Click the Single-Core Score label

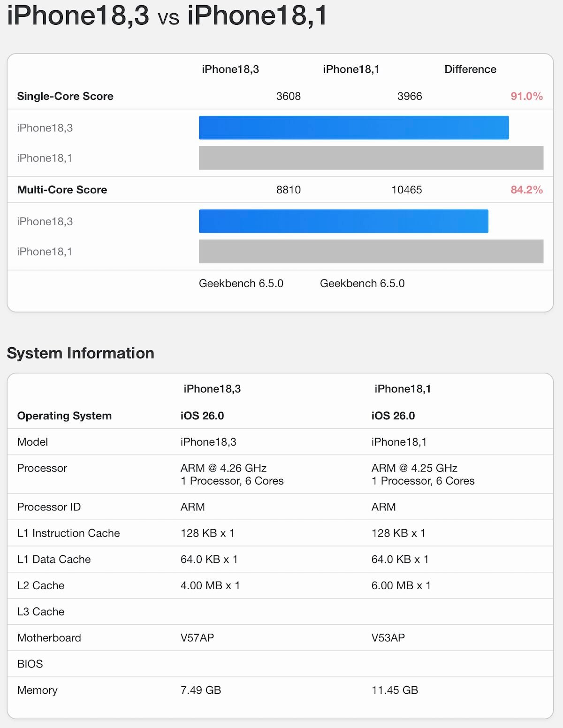(x=65, y=96)
